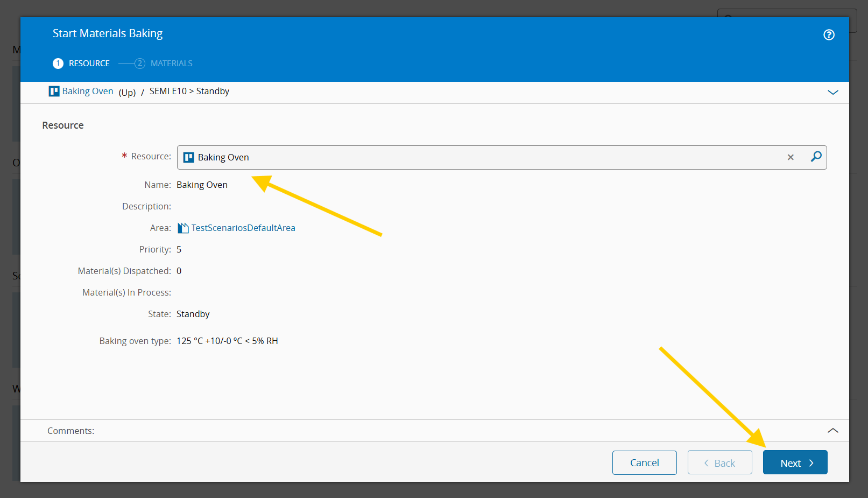Click the step 1 circle in wizard

58,64
